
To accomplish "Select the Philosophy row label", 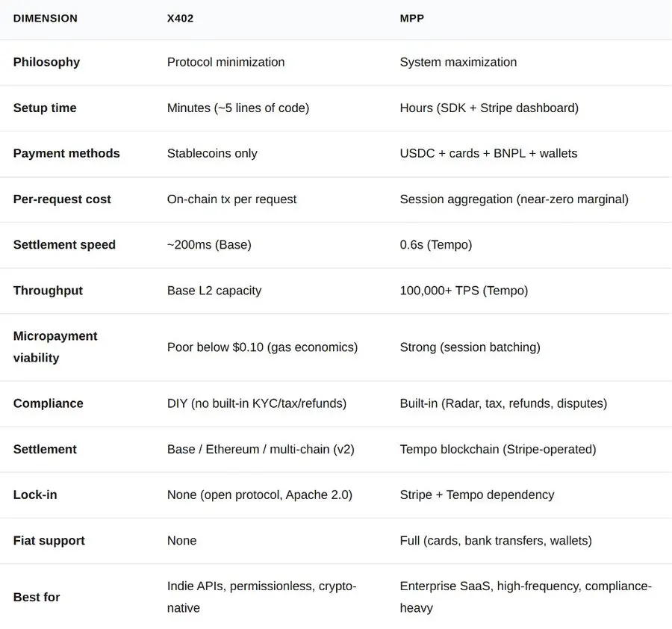I will point(46,62).
